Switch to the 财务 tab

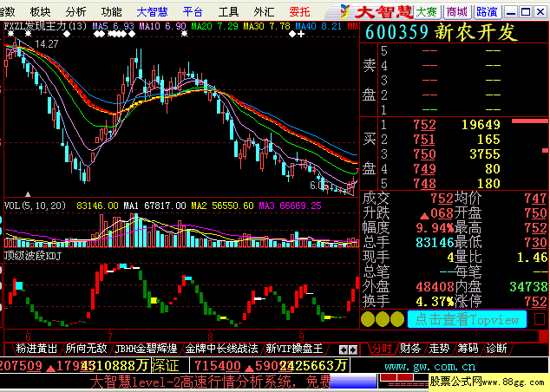click(x=410, y=349)
